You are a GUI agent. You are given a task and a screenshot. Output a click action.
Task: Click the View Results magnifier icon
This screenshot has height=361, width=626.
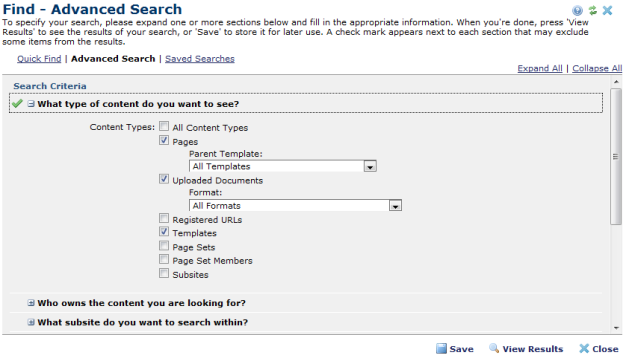tap(494, 348)
